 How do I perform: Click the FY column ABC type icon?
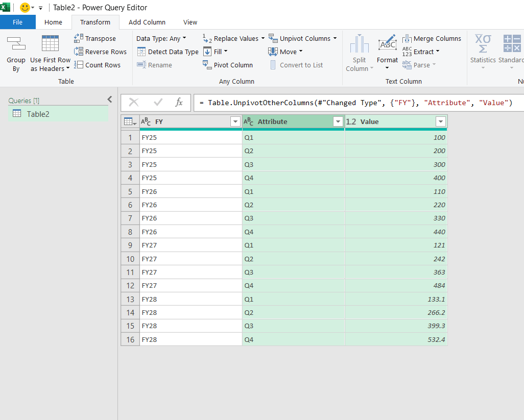[x=146, y=121]
